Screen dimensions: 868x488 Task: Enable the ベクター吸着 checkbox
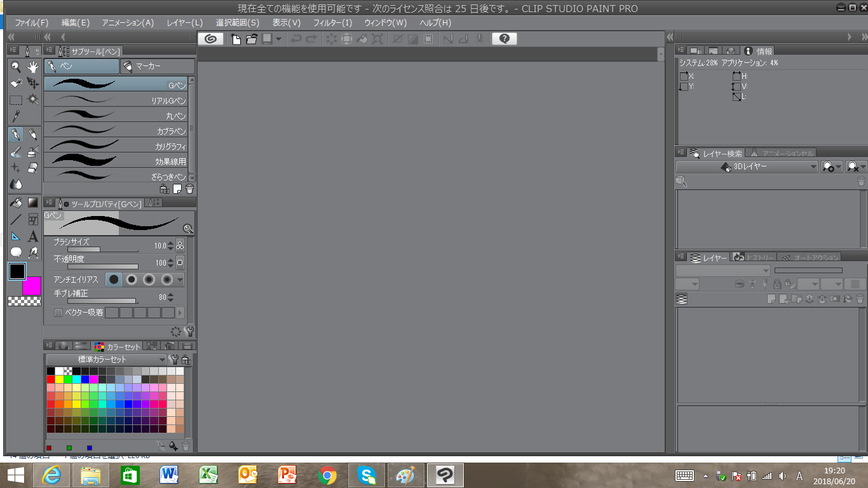[58, 313]
